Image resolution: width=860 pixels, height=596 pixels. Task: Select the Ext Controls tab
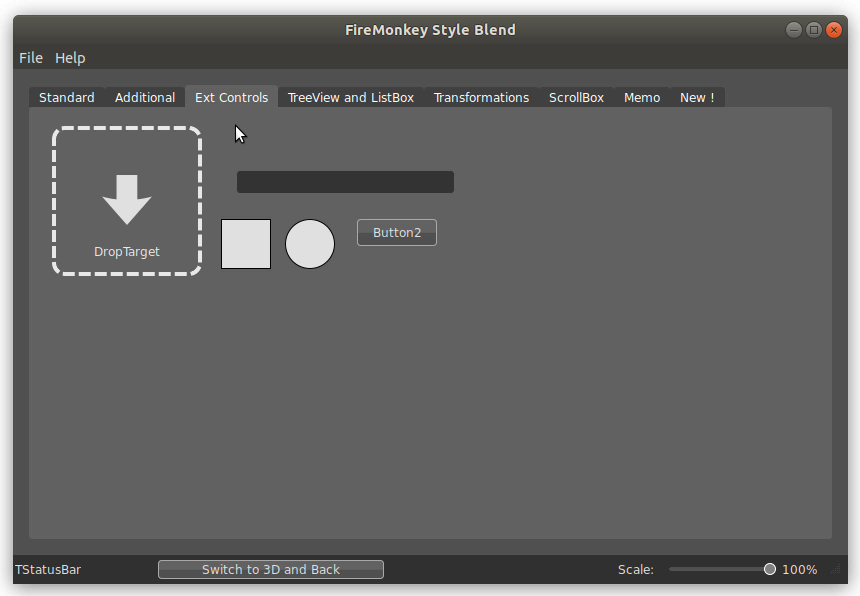[x=231, y=98]
